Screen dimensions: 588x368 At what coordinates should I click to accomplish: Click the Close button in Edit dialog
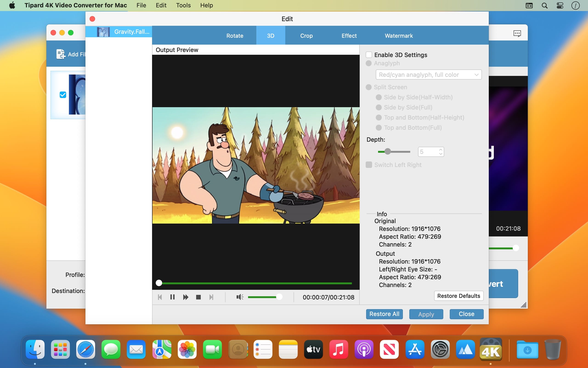tap(466, 314)
